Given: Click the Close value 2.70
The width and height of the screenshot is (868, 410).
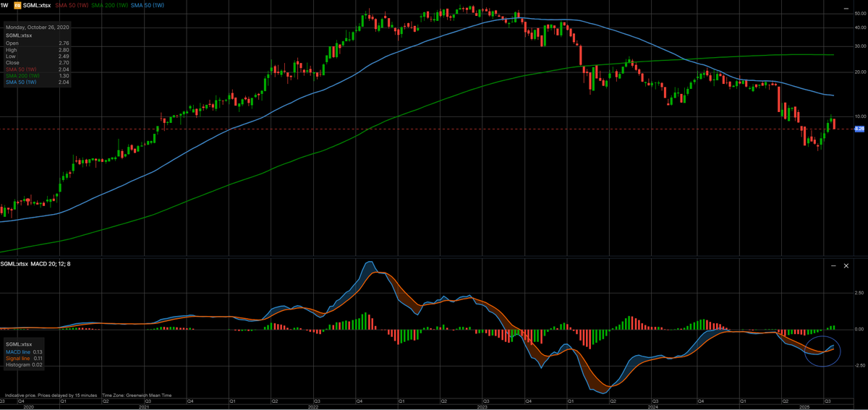Looking at the screenshot, I should coord(63,63).
